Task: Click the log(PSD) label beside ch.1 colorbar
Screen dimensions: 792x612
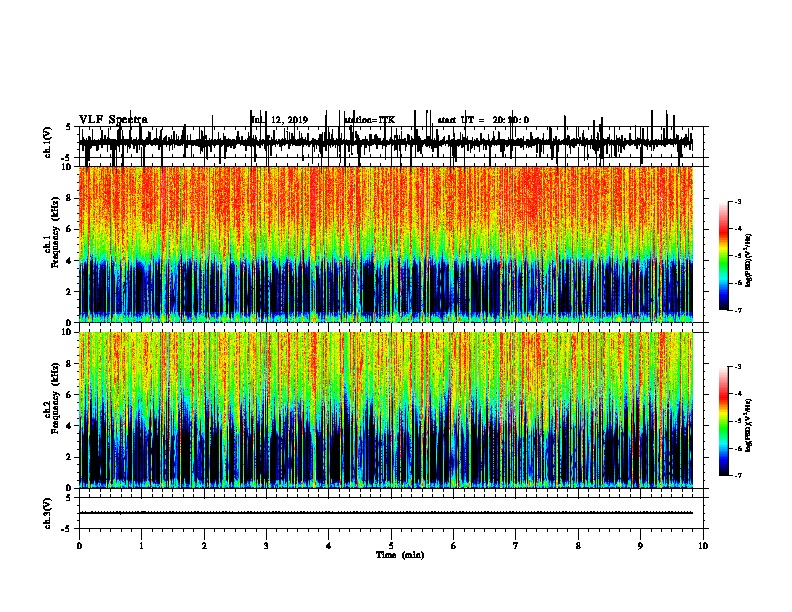Action: click(749, 259)
